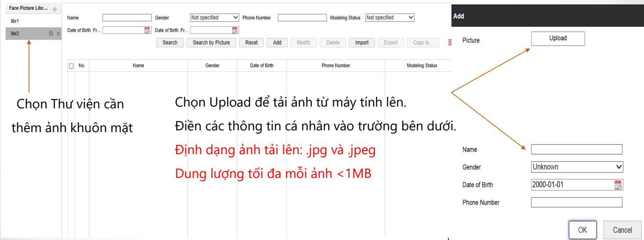Select libr1 in the face library list
Screen dimensions: 644x240
point(15,21)
